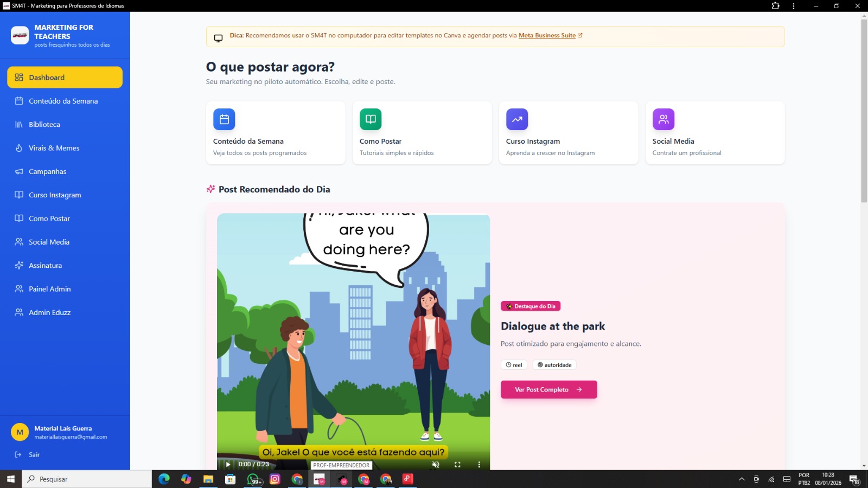Click the Windows search box
Viewport: 868px width, 488px height.
[87, 479]
